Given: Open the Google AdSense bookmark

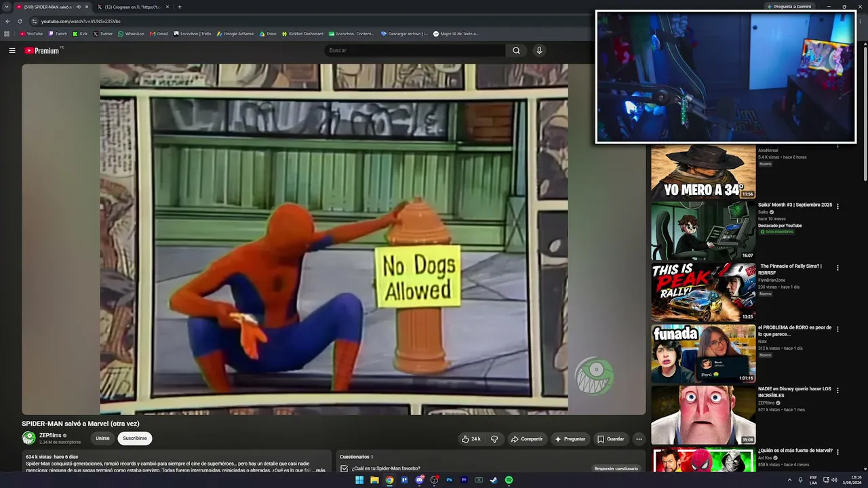Looking at the screenshot, I should pos(235,33).
